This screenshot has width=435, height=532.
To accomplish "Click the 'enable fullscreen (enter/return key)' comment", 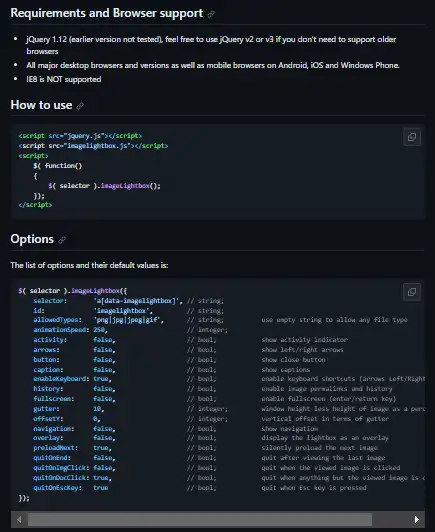I will point(328,399).
